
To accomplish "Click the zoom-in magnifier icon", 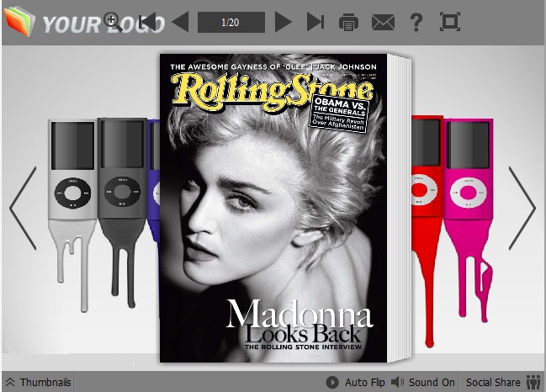I will click(x=112, y=22).
